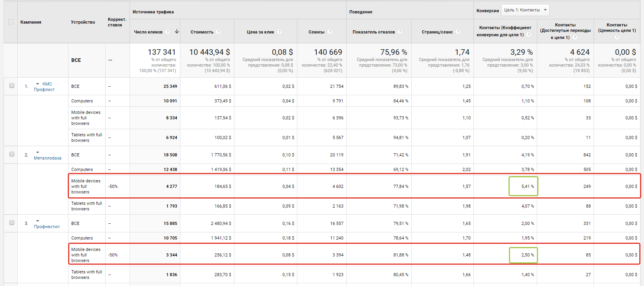Collapse the КМС Профлист campaign arrow
This screenshot has height=286, width=644.
coord(37,84)
